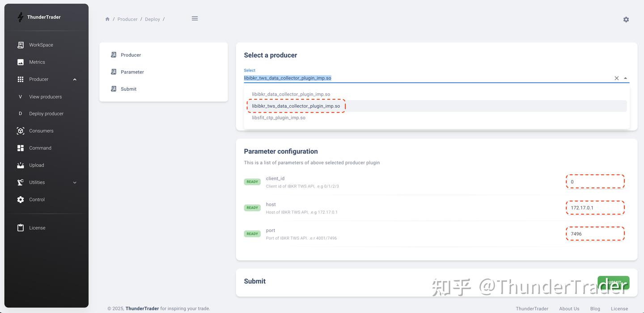644x313 pixels.
Task: Collapse the producer dropdown arrow
Action: 625,78
